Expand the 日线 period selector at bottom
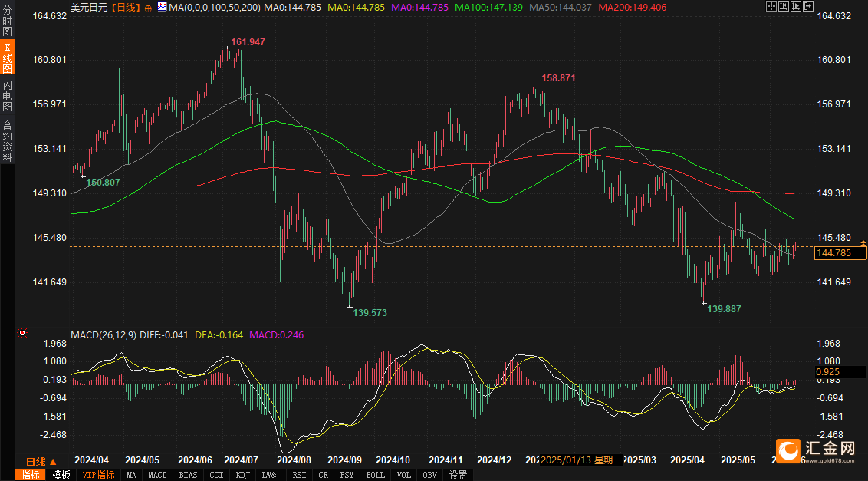Viewport: 868px width, 481px height. (x=41, y=461)
